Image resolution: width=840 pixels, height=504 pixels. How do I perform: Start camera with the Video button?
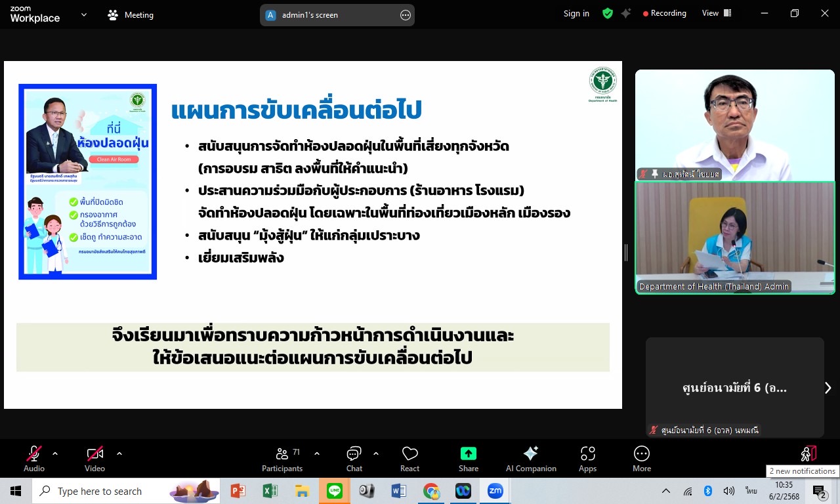[94, 459]
